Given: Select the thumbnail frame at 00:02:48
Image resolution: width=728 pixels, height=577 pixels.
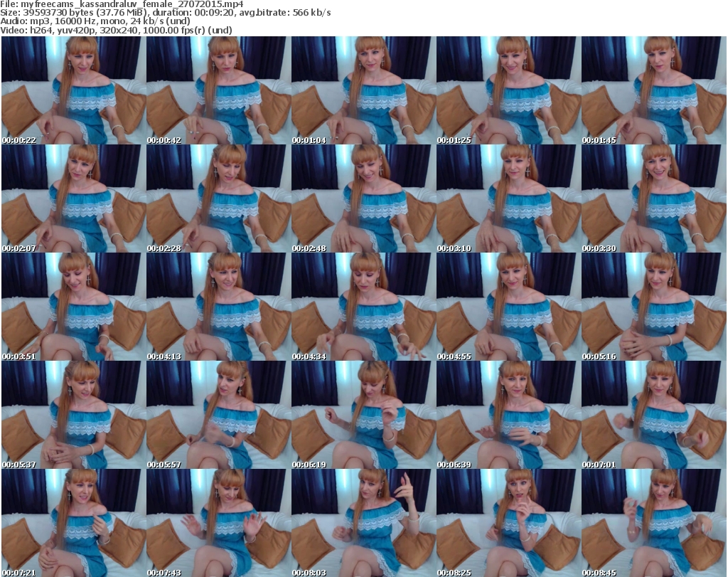Looking at the screenshot, I should click(x=363, y=198).
